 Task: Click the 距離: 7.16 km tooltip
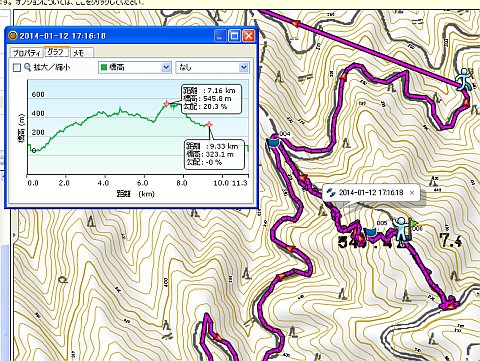pos(211,99)
